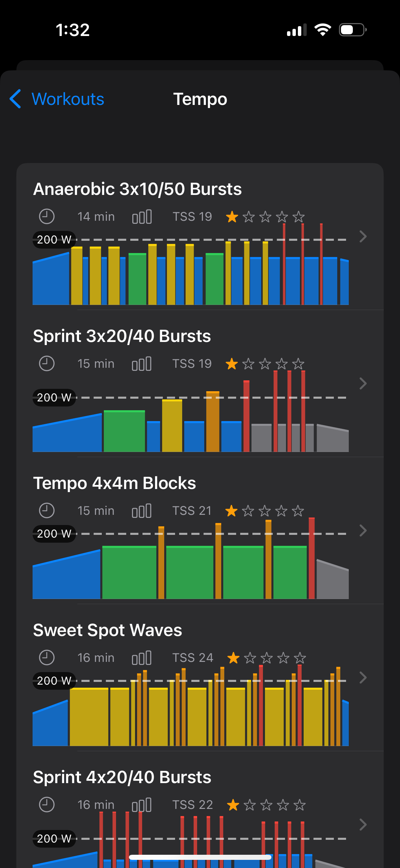Tap the Tempo page title
This screenshot has width=400, height=868.
tap(200, 99)
